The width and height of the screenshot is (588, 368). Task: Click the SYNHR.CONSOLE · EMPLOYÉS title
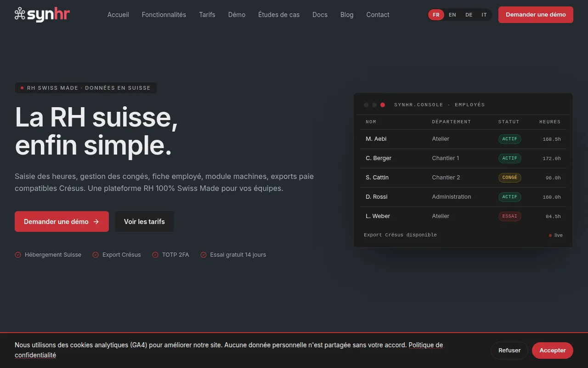tap(440, 105)
